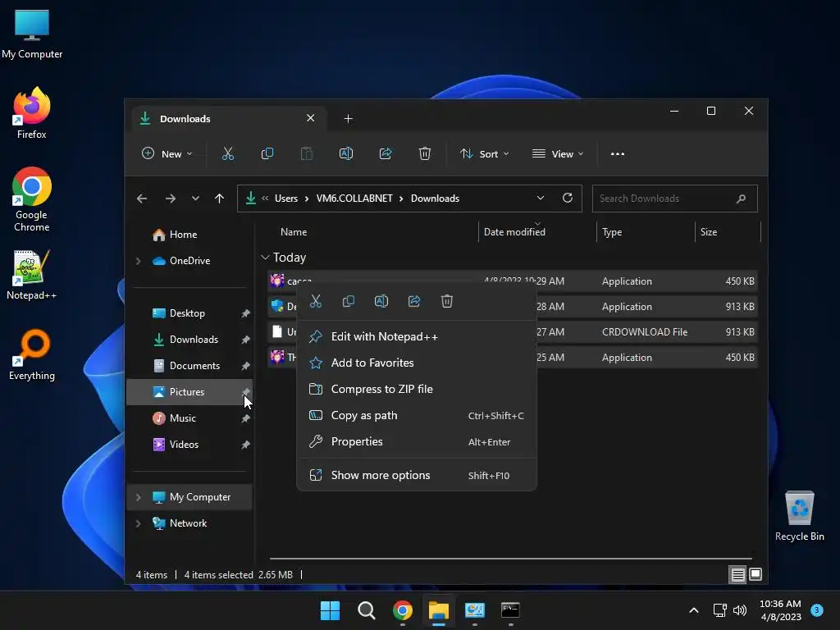Select My Computer desktop icon

click(x=32, y=34)
